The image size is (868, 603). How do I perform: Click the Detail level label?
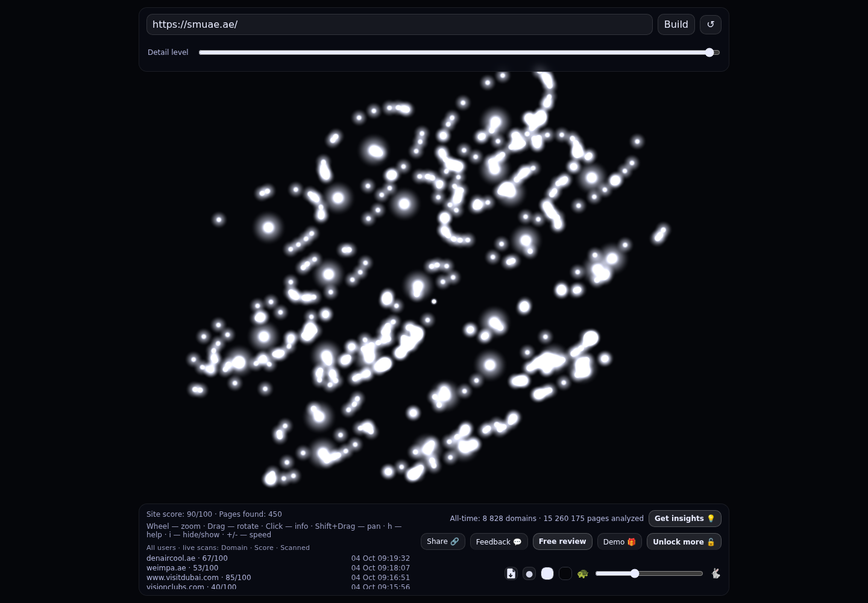point(168,52)
